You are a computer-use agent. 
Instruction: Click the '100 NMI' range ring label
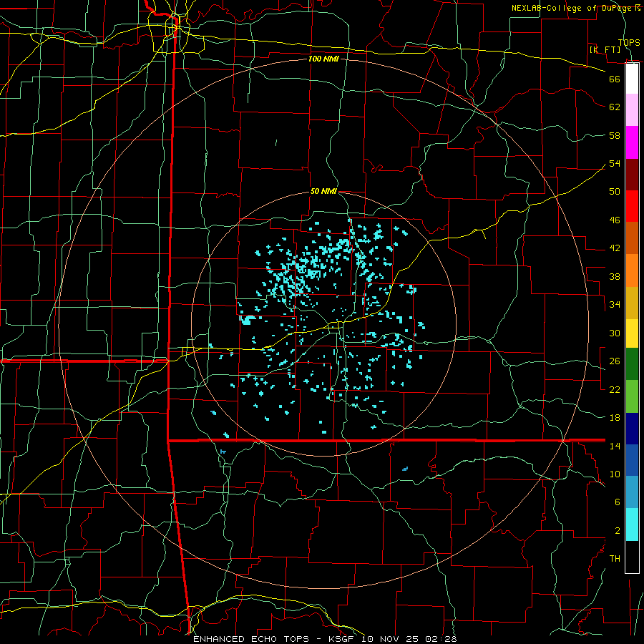(x=323, y=59)
